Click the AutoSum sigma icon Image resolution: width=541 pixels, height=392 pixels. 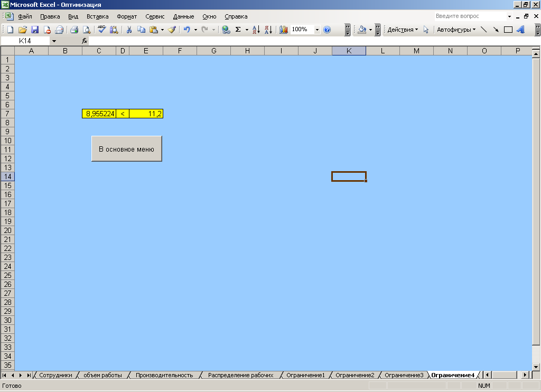click(x=238, y=30)
